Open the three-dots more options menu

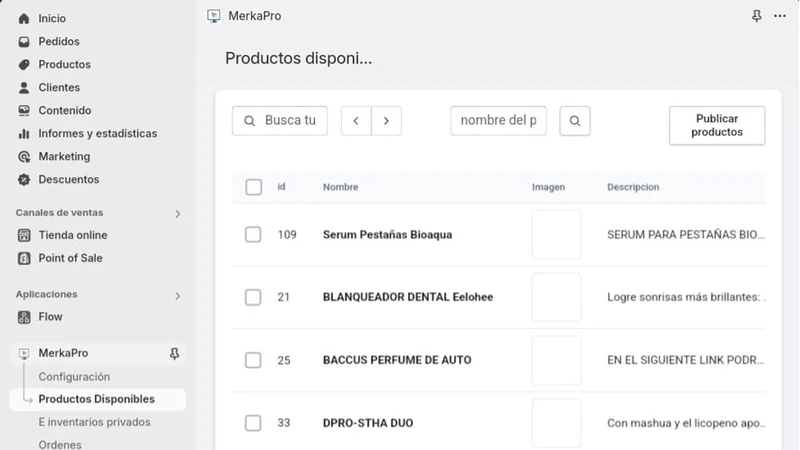(780, 16)
